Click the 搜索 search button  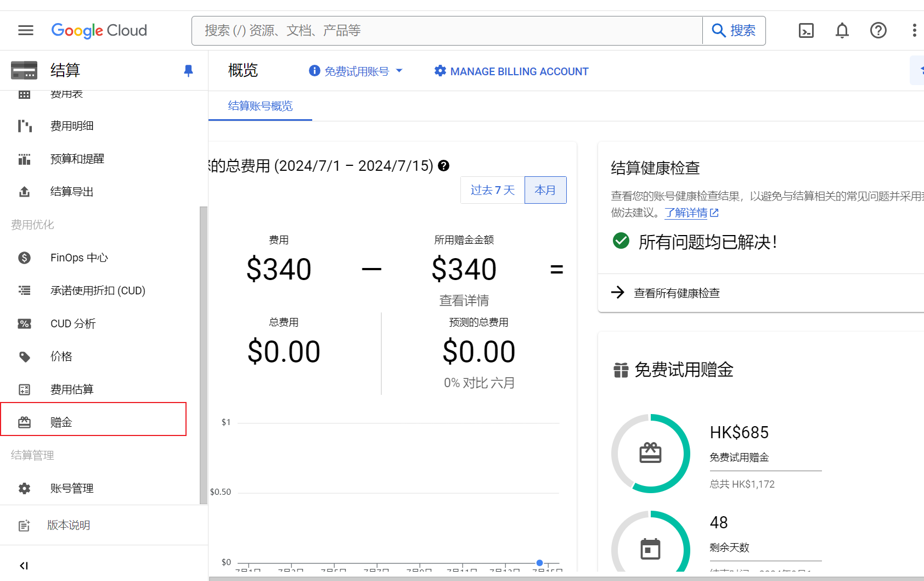(734, 31)
